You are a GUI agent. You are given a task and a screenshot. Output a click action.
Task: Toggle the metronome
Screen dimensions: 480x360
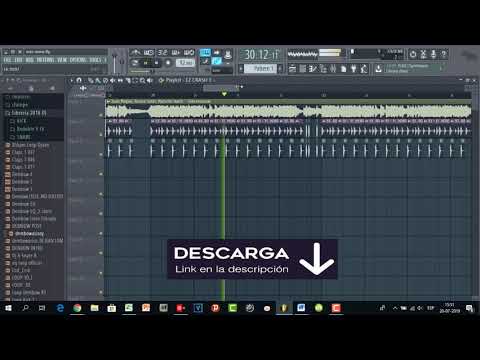tap(135, 52)
